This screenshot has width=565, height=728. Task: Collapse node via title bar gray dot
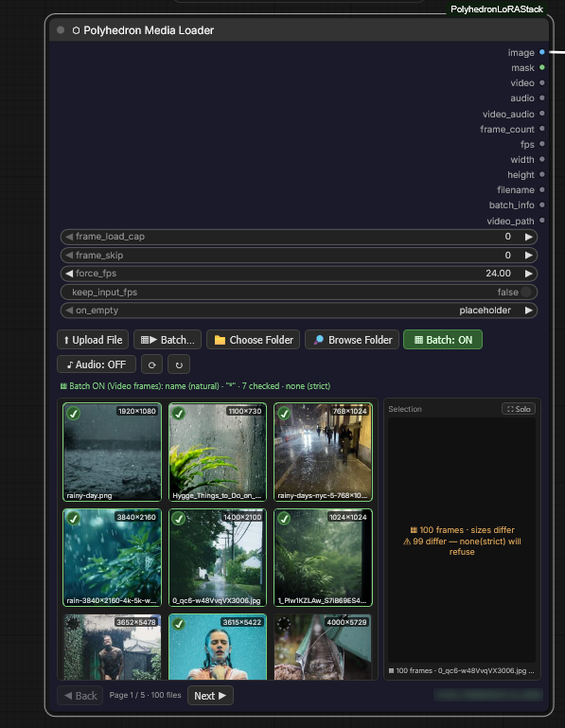[61, 30]
